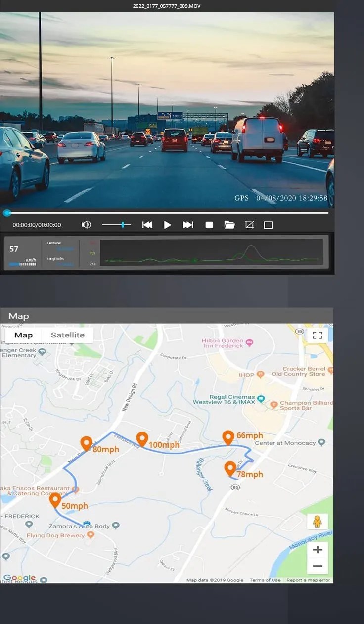364x624 pixels.
Task: Click the Google logo on the map
Action: click(20, 577)
